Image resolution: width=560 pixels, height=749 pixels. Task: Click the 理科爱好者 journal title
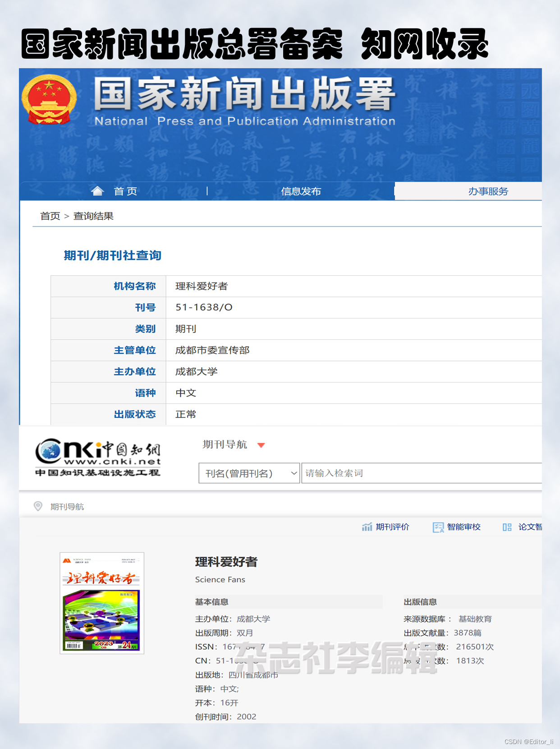point(226,562)
